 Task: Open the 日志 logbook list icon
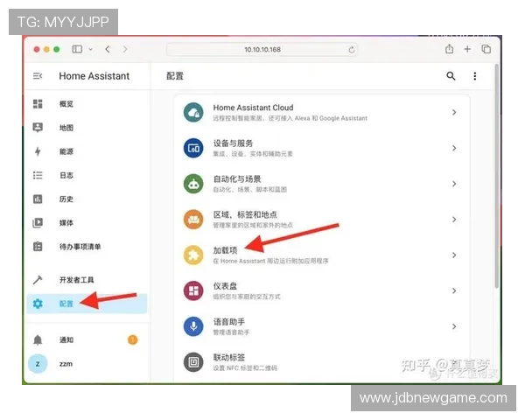click(38, 175)
